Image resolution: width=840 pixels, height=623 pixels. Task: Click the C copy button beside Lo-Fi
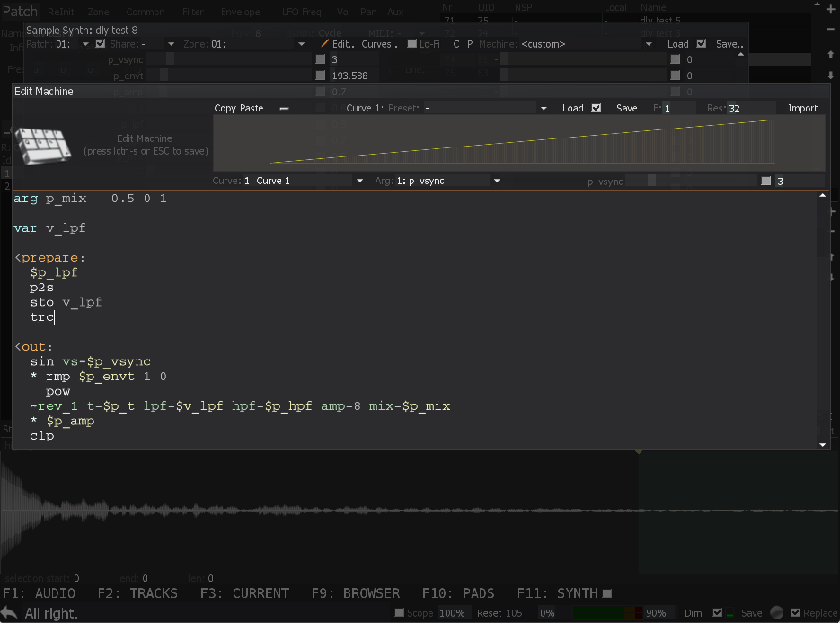click(x=456, y=43)
